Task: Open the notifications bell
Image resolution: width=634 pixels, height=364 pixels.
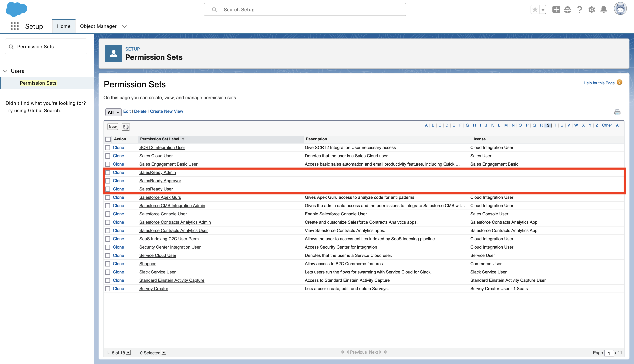Action: [604, 9]
